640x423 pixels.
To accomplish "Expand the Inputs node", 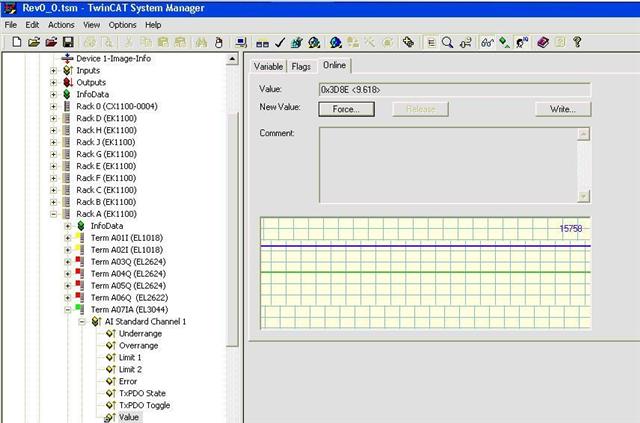I will [x=53, y=71].
